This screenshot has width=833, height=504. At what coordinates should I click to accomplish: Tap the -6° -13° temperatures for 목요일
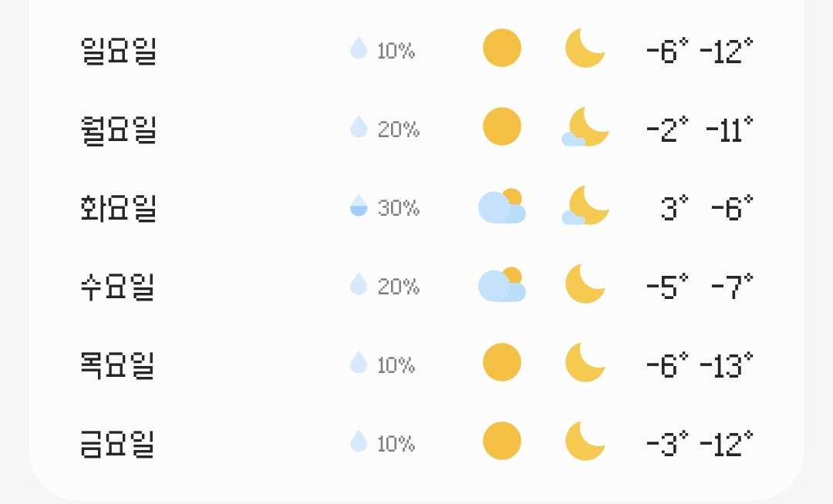[x=700, y=365]
